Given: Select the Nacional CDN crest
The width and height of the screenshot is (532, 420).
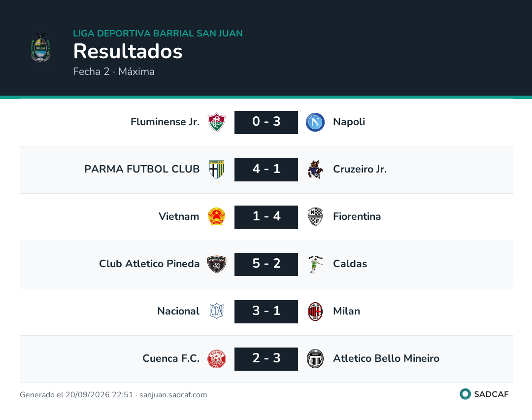Looking at the screenshot, I should coord(216,312).
